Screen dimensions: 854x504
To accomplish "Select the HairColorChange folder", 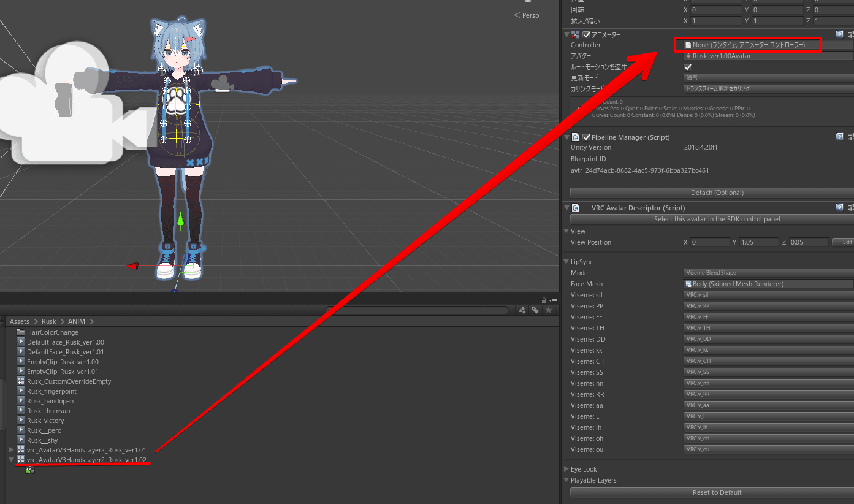I will pos(52,332).
